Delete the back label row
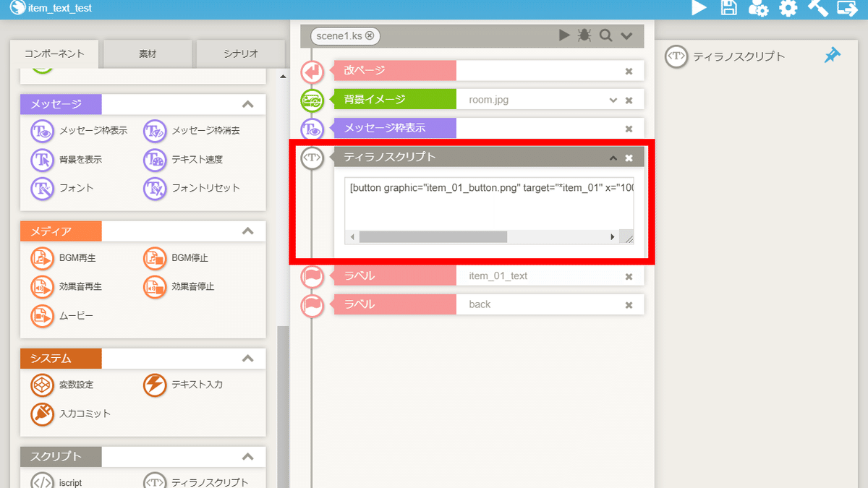Image resolution: width=868 pixels, height=488 pixels. (x=629, y=306)
